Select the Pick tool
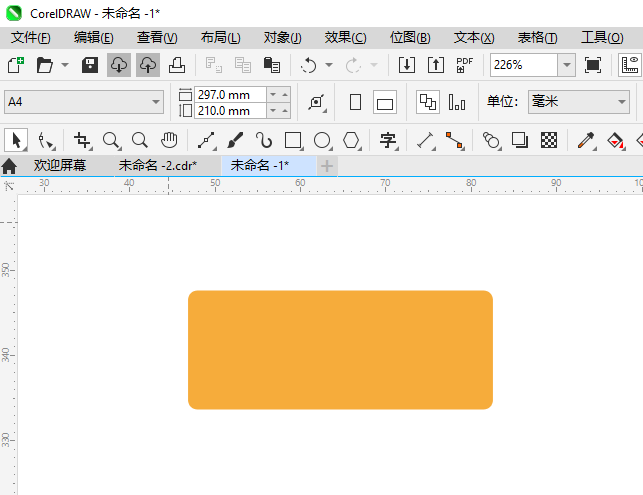This screenshot has height=495, width=643. pyautogui.click(x=16, y=140)
